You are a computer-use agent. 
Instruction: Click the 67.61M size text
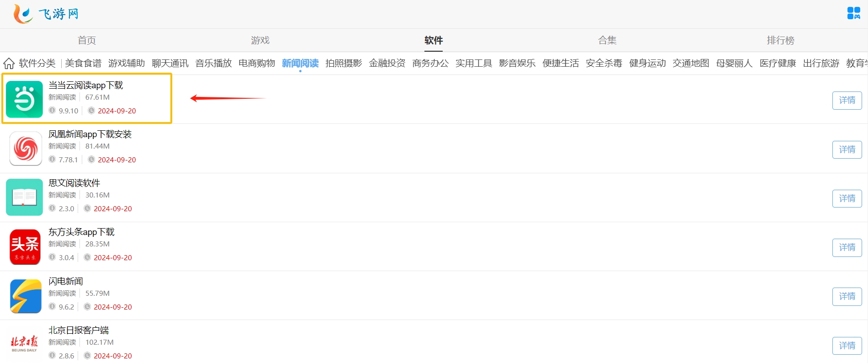point(97,97)
